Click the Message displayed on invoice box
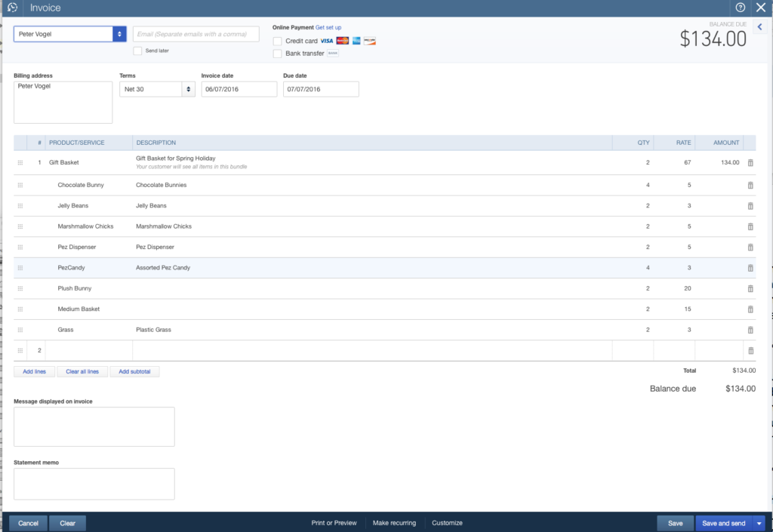The height and width of the screenshot is (532, 773). click(94, 427)
